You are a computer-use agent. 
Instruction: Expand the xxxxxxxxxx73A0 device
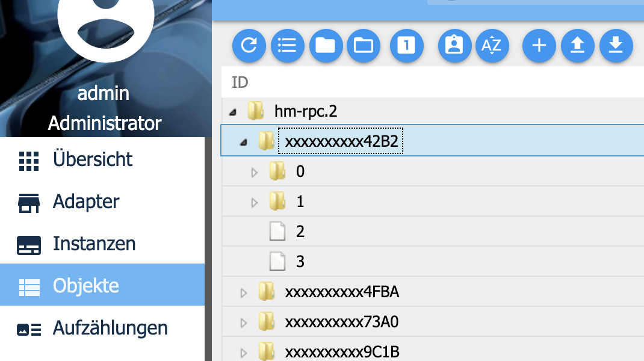(x=244, y=323)
